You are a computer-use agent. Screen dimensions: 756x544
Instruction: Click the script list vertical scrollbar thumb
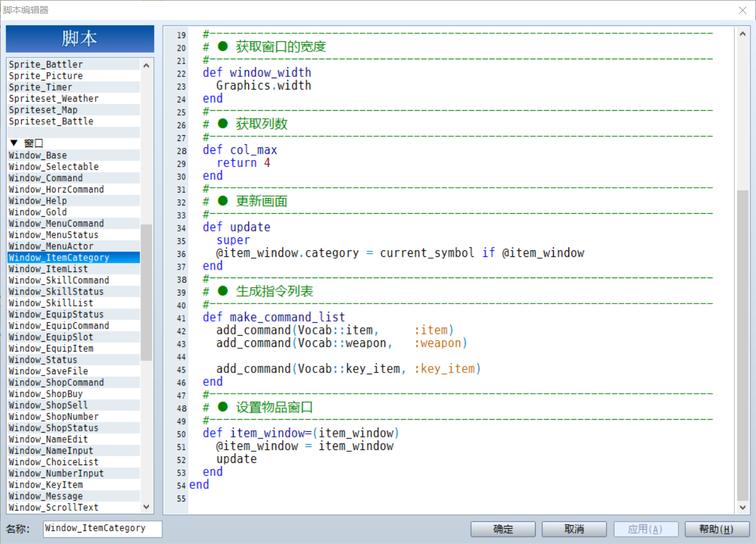[146, 293]
